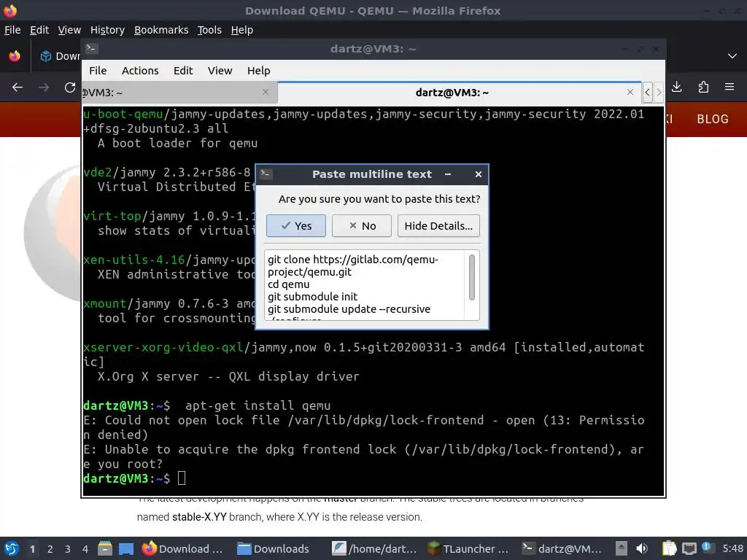Image resolution: width=747 pixels, height=560 pixels.
Task: Activate TLauncher taskbar entry
Action: (x=469, y=548)
